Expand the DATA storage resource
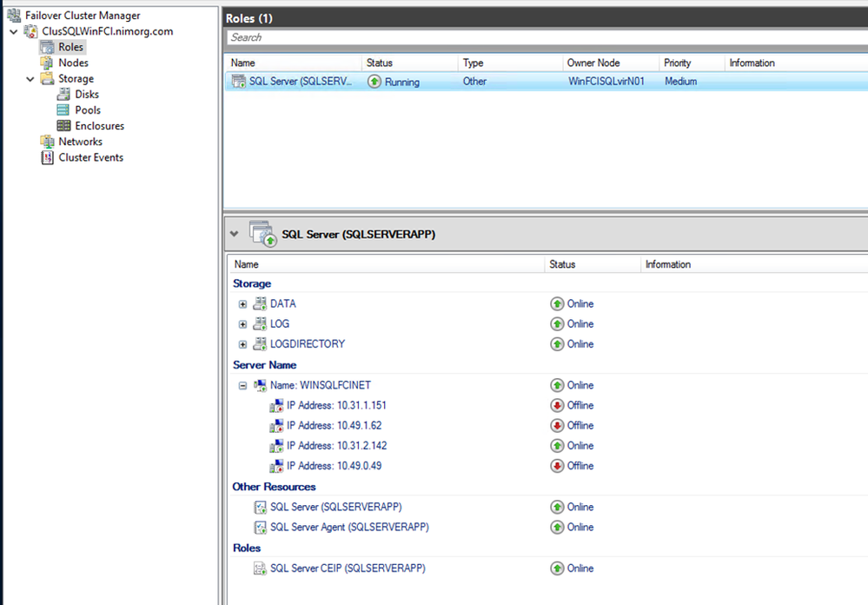868x605 pixels. pos(243,304)
